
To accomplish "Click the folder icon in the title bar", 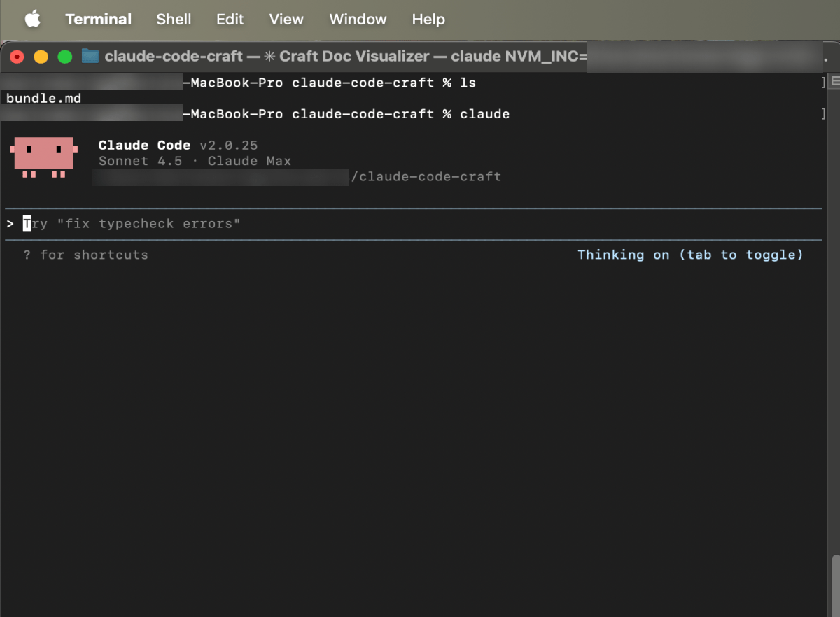I will [90, 57].
